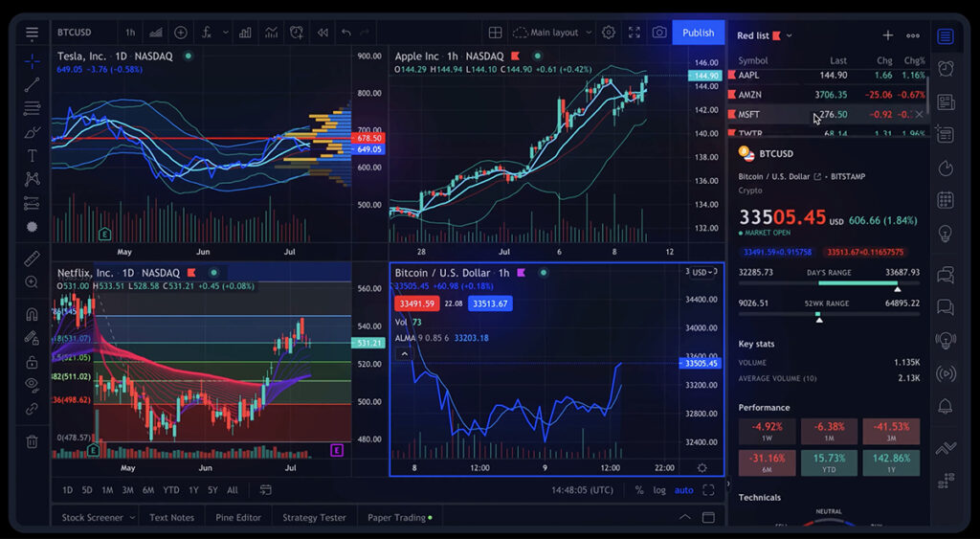Toggle lock all drawing tools padlock
Viewport: 980px width, 539px height.
point(32,362)
